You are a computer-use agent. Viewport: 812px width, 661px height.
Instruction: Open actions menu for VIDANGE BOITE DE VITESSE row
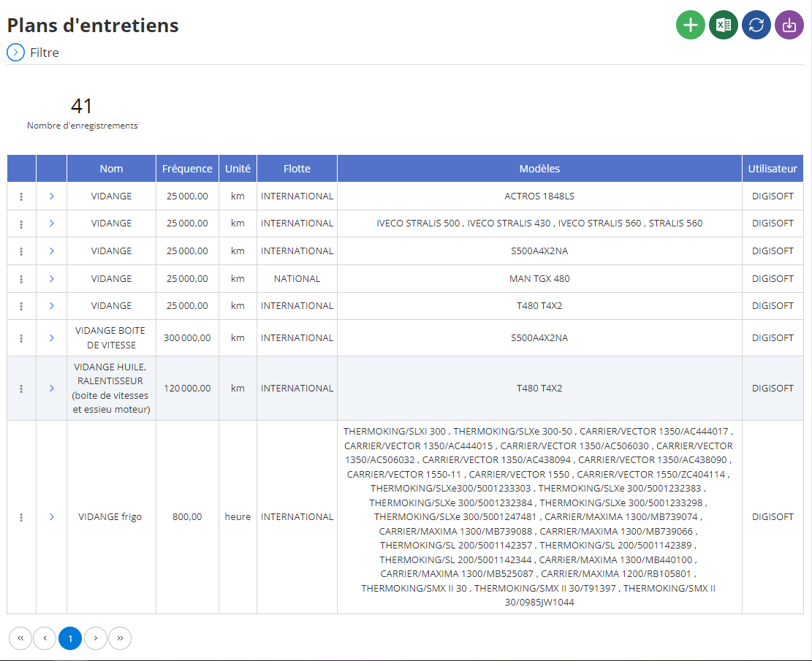(x=21, y=338)
